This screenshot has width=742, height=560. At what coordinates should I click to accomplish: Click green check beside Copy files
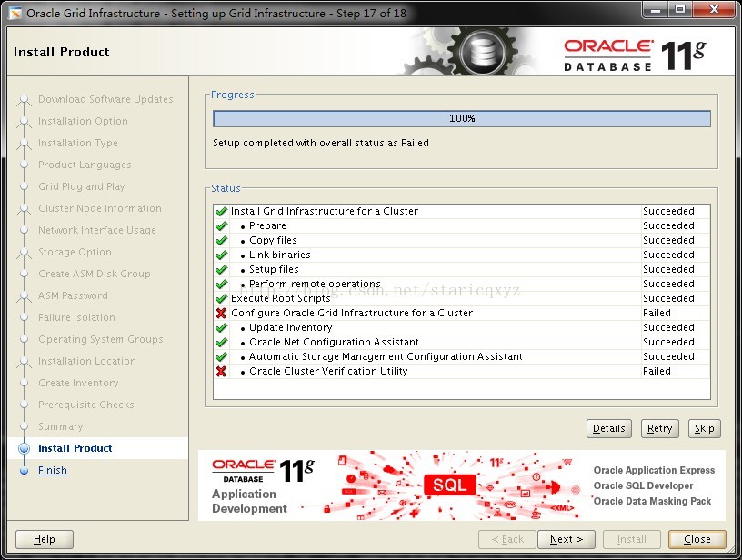[221, 241]
